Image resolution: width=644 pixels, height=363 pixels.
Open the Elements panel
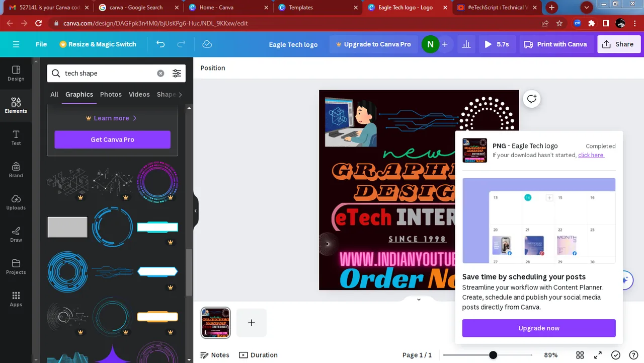tap(16, 106)
